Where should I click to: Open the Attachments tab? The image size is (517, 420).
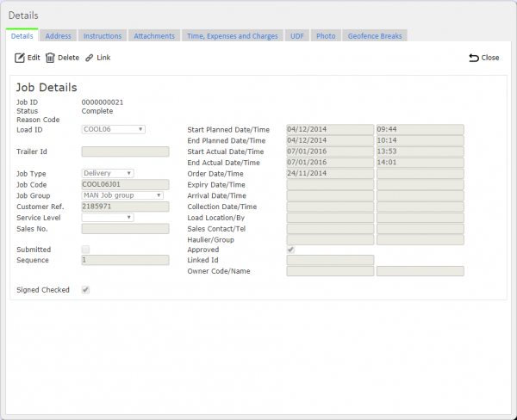[x=154, y=36]
